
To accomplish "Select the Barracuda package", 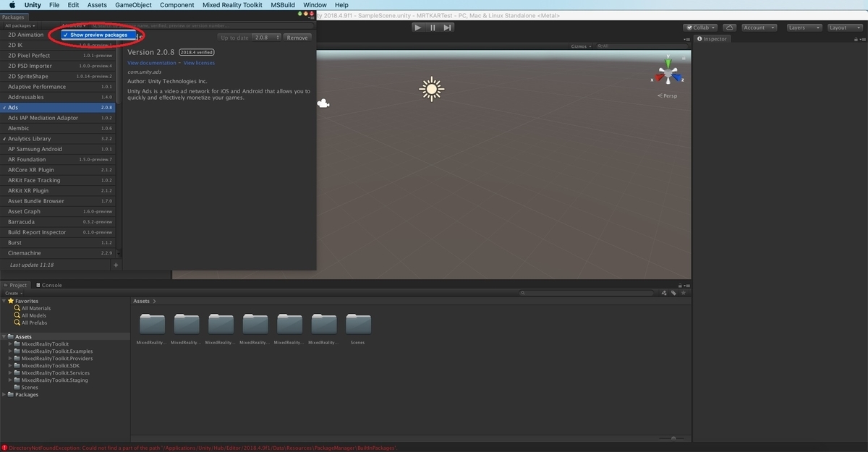I will click(x=58, y=222).
